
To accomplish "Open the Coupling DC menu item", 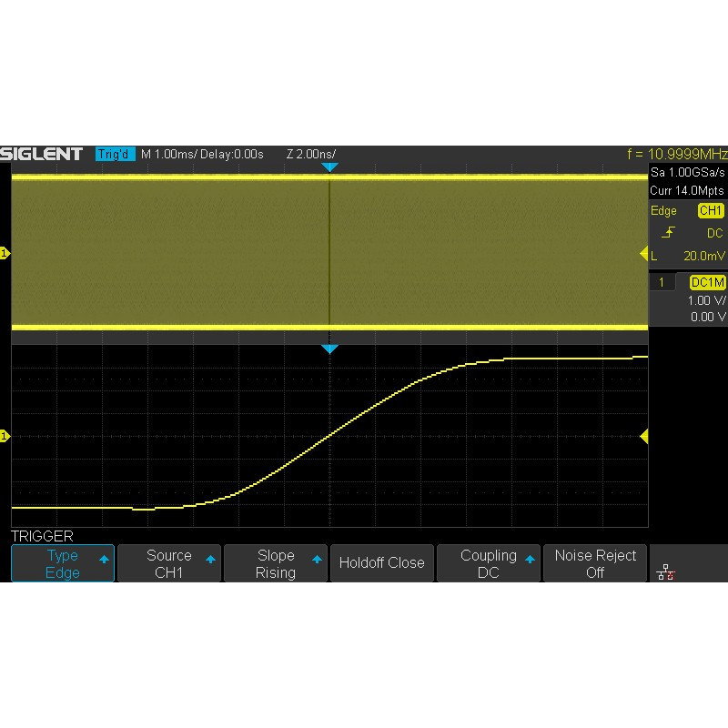I will 489,563.
